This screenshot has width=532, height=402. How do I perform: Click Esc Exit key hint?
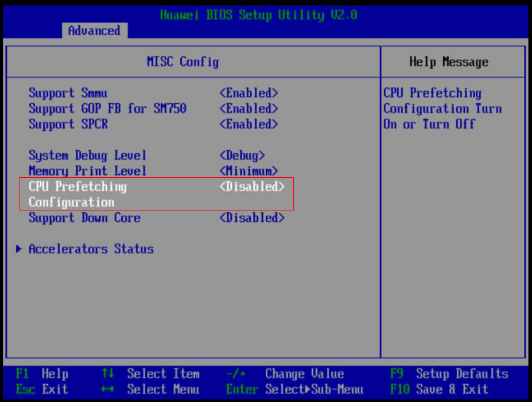[x=42, y=389]
